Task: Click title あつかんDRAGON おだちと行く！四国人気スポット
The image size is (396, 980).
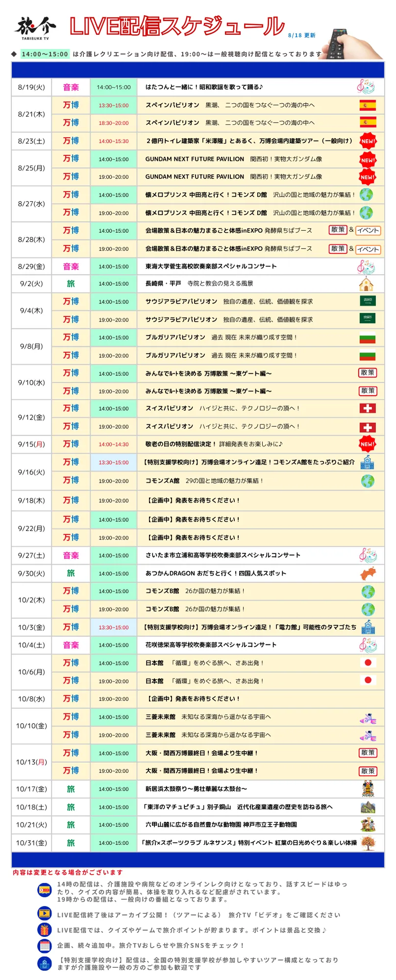Action: pyautogui.click(x=216, y=573)
